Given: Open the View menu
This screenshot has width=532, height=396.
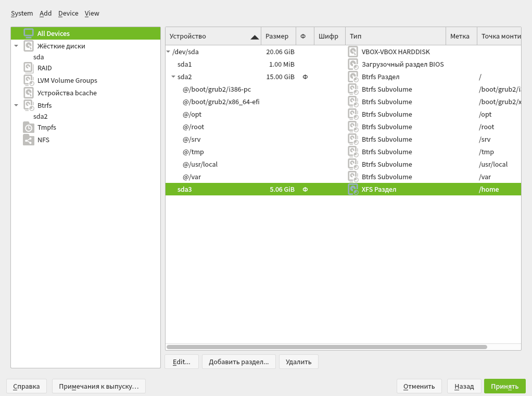Looking at the screenshot, I should (92, 13).
